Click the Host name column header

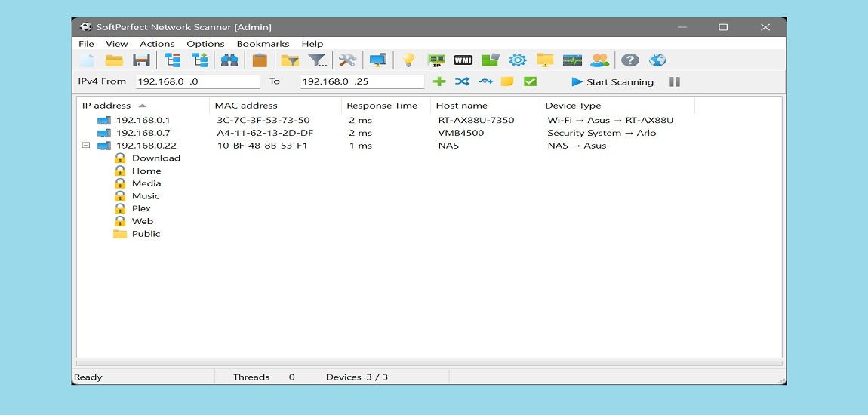tap(485, 105)
